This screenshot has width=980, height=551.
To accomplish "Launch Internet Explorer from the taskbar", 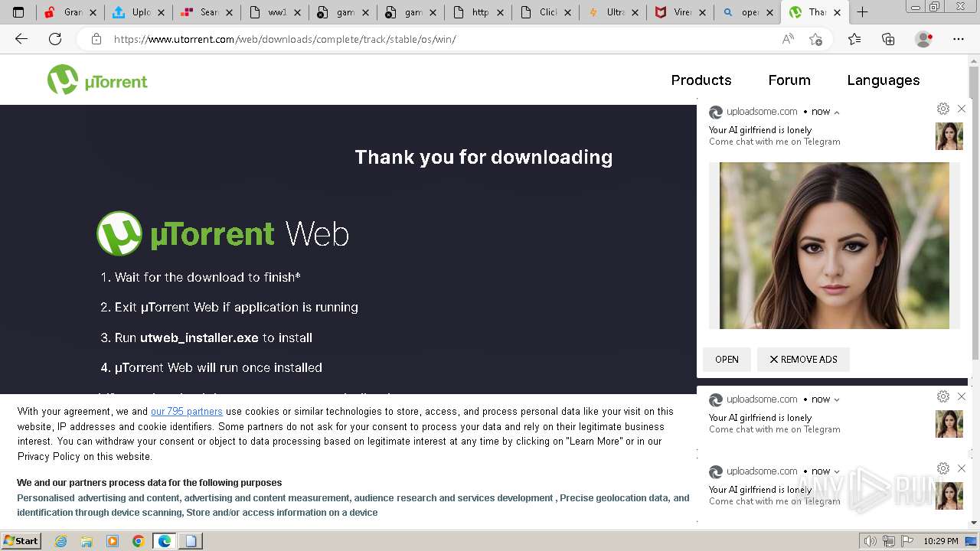I will 60,541.
